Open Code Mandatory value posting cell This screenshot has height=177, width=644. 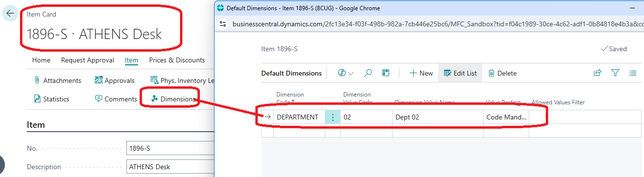506,117
